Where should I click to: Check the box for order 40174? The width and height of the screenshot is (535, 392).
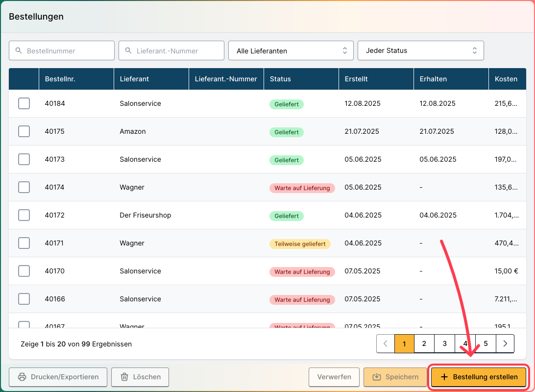coord(24,187)
